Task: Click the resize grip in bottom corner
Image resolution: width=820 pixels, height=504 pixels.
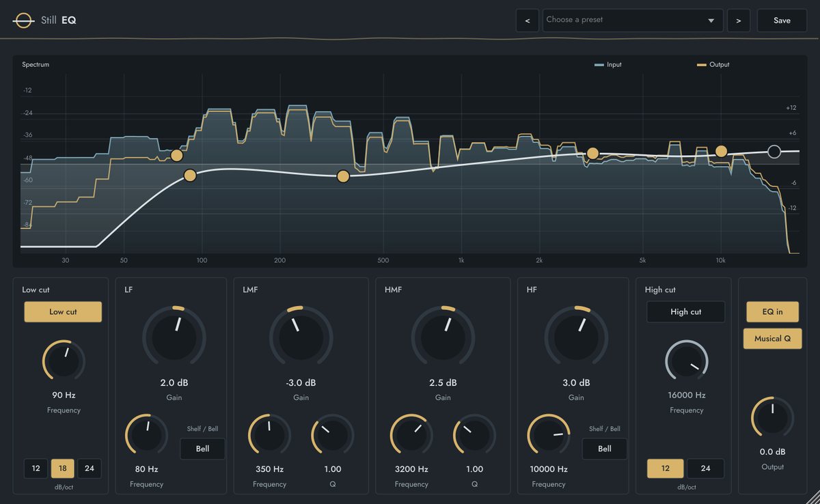Action: 812,496
